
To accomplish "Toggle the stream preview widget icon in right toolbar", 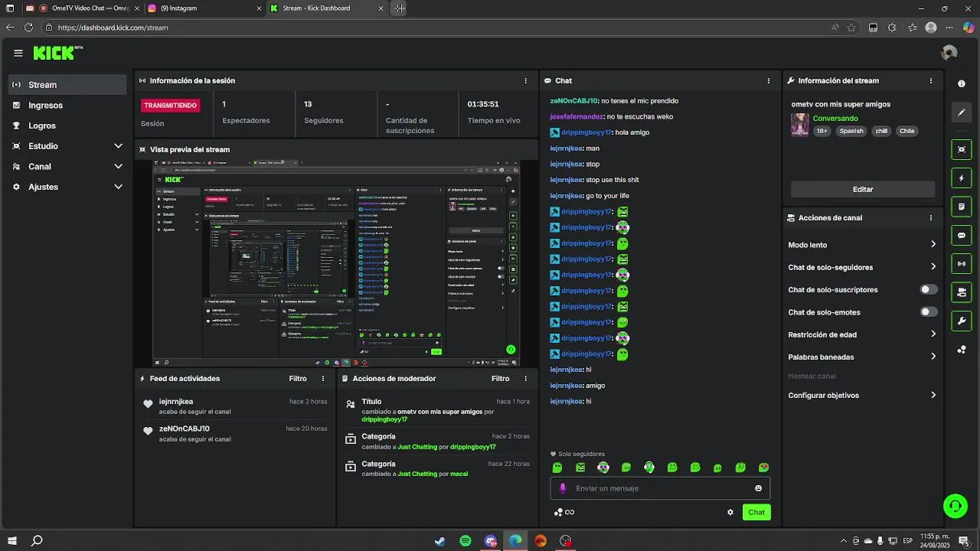I will tap(962, 149).
